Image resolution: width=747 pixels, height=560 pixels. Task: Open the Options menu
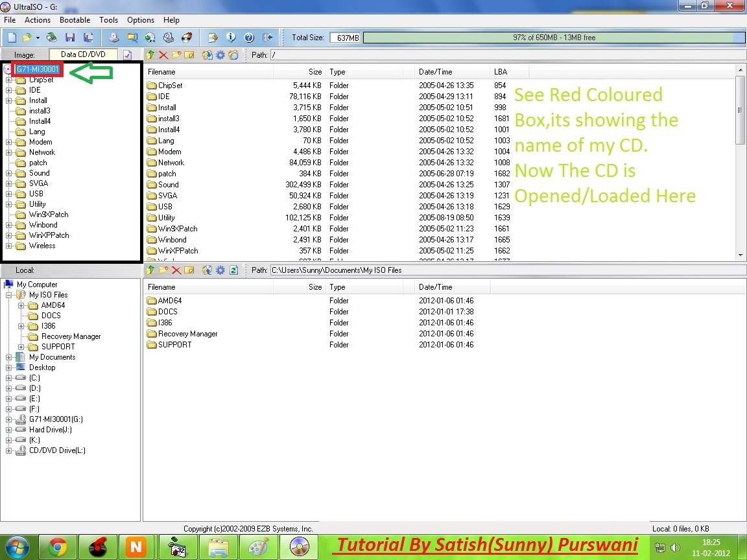141,20
